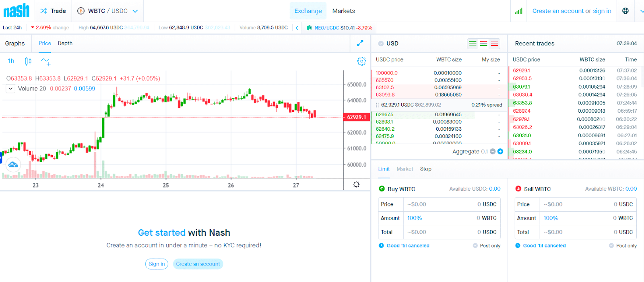This screenshot has height=282, width=644.
Task: Click the Buy WBTC up-arrow icon
Action: coord(382,189)
